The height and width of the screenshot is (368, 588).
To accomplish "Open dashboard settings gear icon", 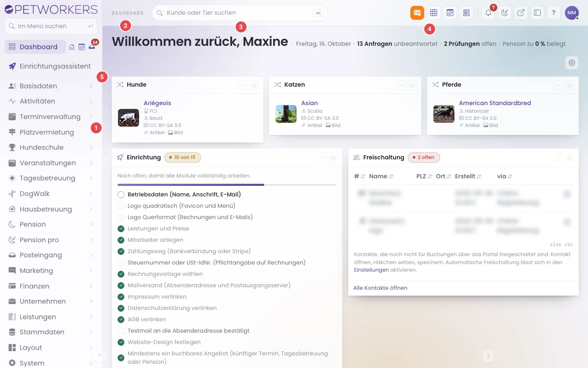I will 572,63.
